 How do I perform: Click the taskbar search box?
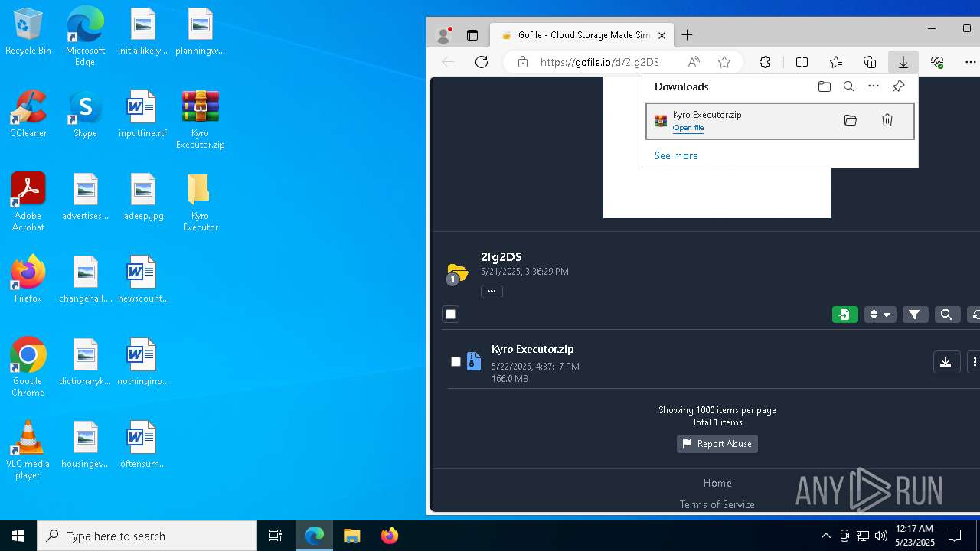point(147,536)
